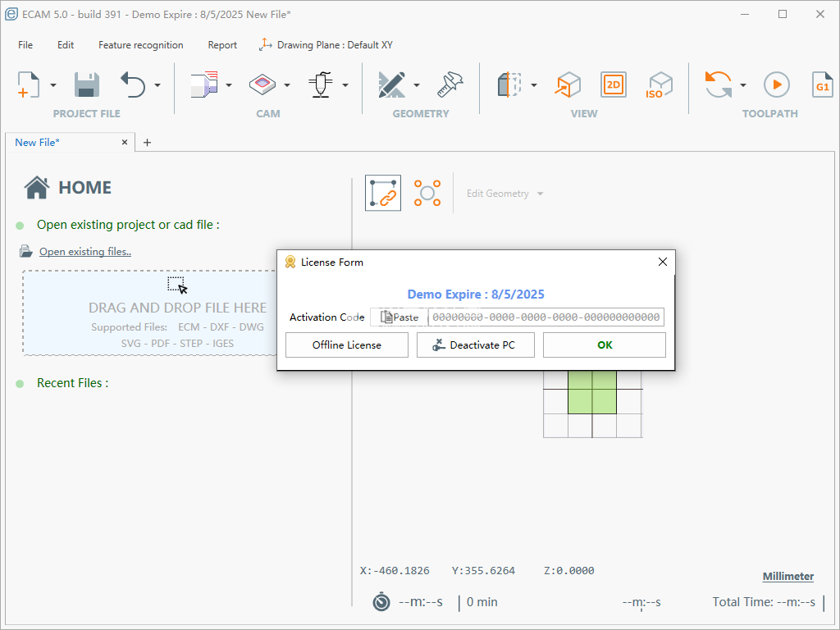Click the green square in the viewport

(592, 392)
